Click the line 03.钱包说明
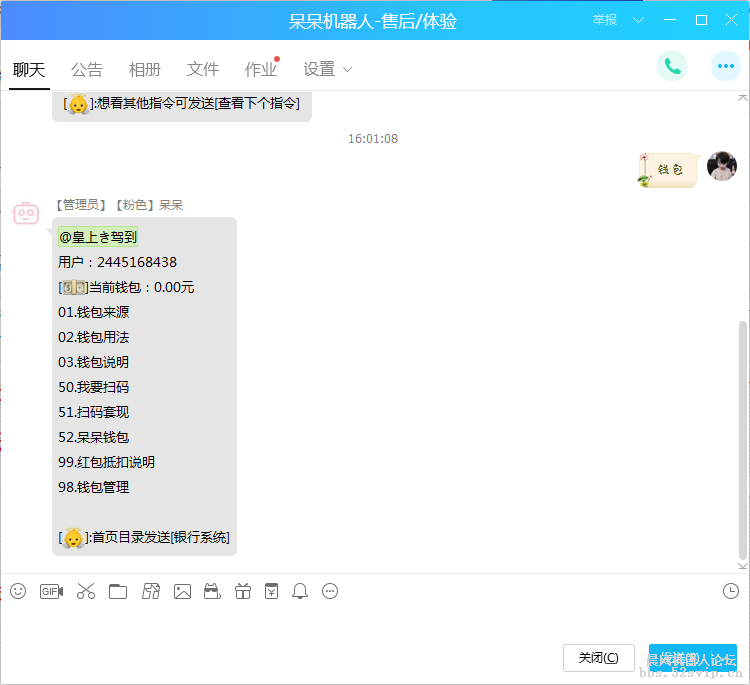Image resolution: width=750 pixels, height=685 pixels. point(93,362)
